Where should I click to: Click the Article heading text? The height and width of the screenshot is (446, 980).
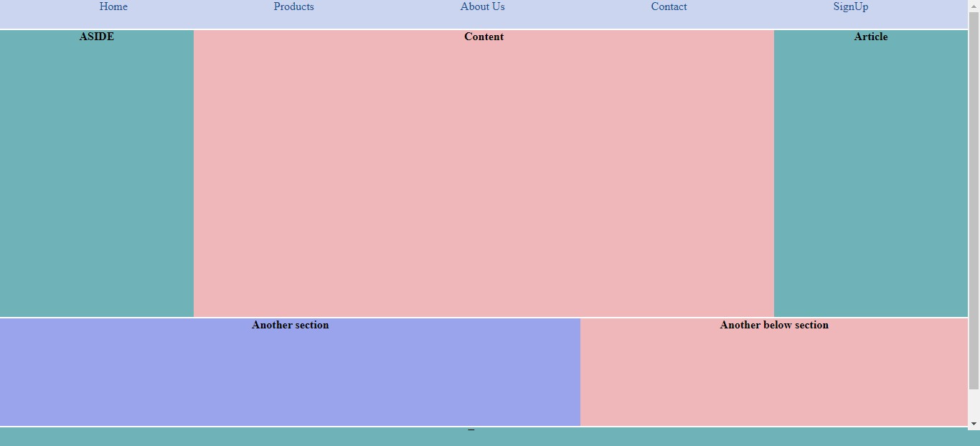pyautogui.click(x=871, y=37)
